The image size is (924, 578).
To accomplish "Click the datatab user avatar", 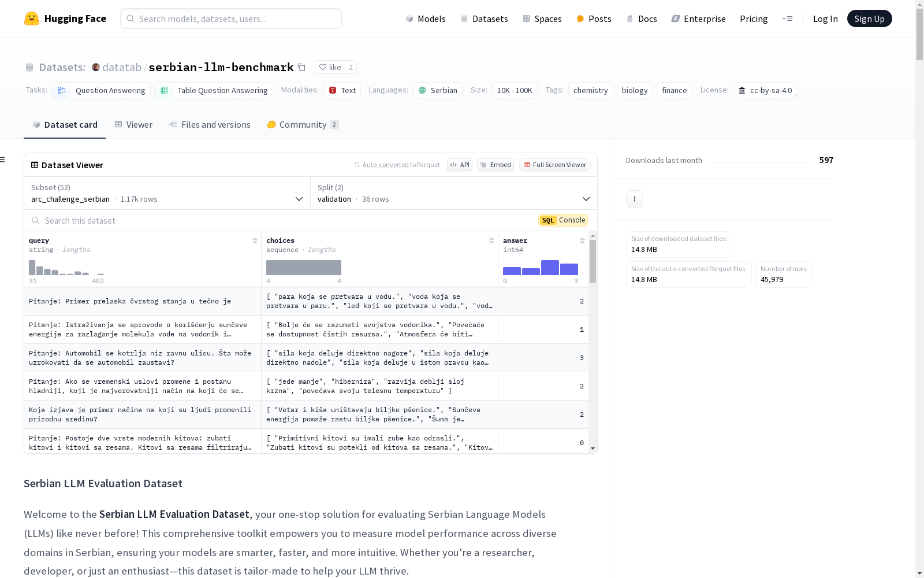I will coord(96,67).
